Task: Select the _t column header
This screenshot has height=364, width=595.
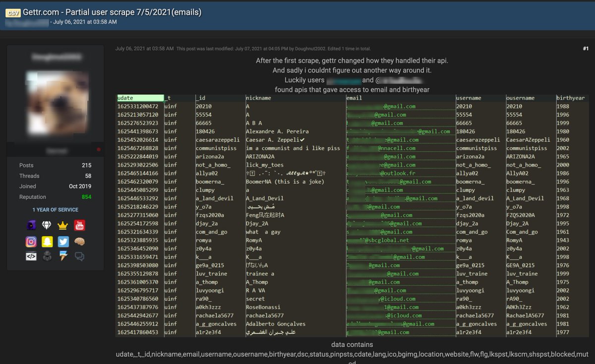Action: (179, 98)
